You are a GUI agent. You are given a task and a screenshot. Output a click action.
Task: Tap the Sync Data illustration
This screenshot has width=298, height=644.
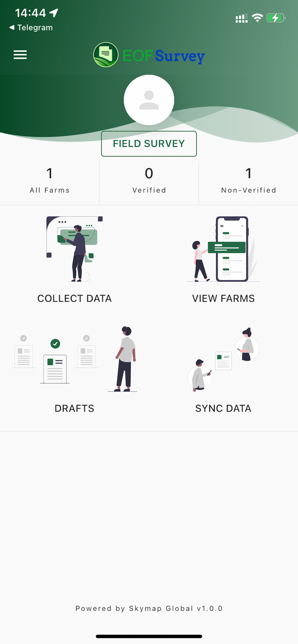(223, 359)
